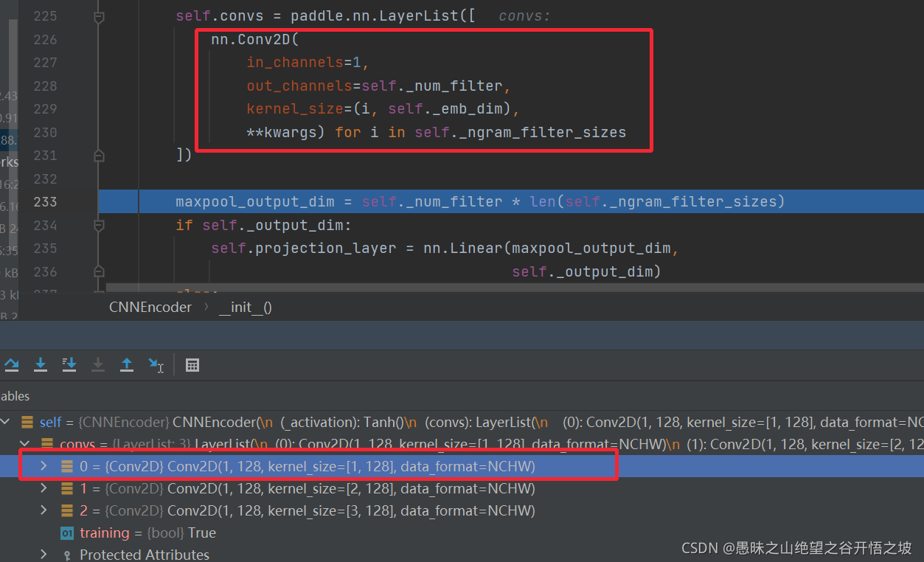Toggle the code fold marker on line 234
Image resolution: width=924 pixels, height=562 pixels.
point(100,225)
